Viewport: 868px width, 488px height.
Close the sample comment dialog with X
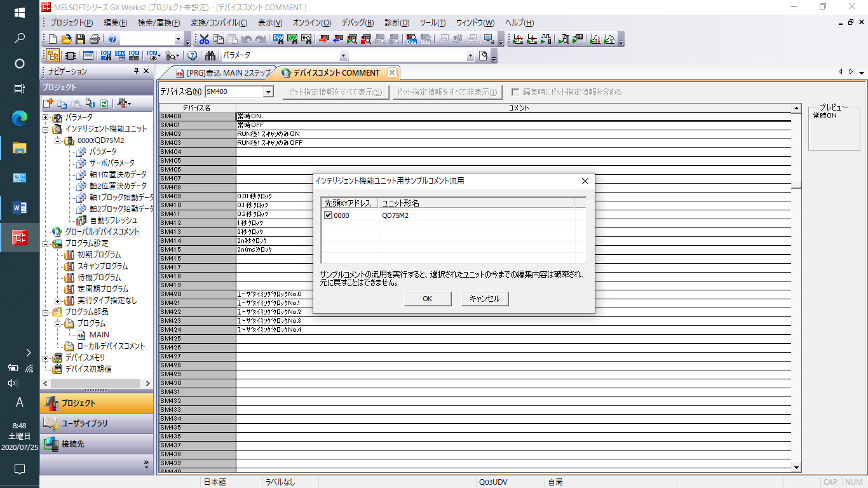(585, 181)
